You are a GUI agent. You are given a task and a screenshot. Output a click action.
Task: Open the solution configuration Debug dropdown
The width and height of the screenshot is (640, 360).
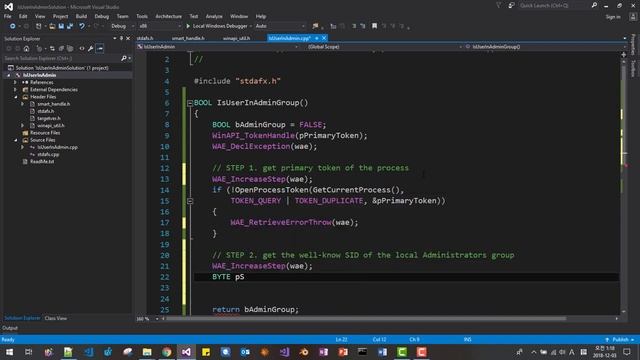coord(122,26)
